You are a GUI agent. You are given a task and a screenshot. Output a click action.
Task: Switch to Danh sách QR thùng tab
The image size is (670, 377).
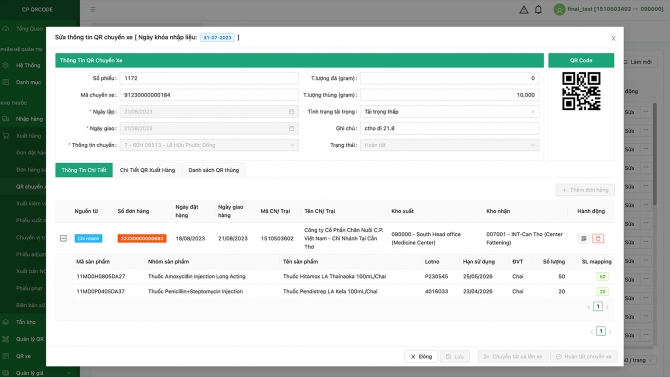(214, 170)
